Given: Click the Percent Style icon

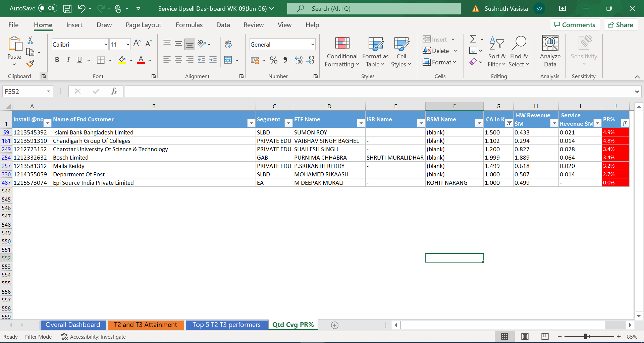Looking at the screenshot, I should [x=274, y=60].
